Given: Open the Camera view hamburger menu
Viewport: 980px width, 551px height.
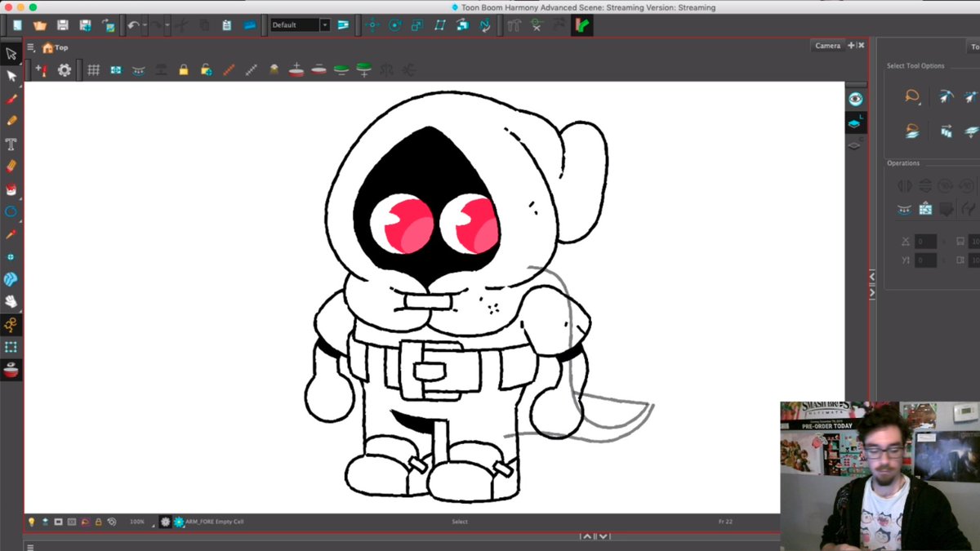Looking at the screenshot, I should point(31,47).
